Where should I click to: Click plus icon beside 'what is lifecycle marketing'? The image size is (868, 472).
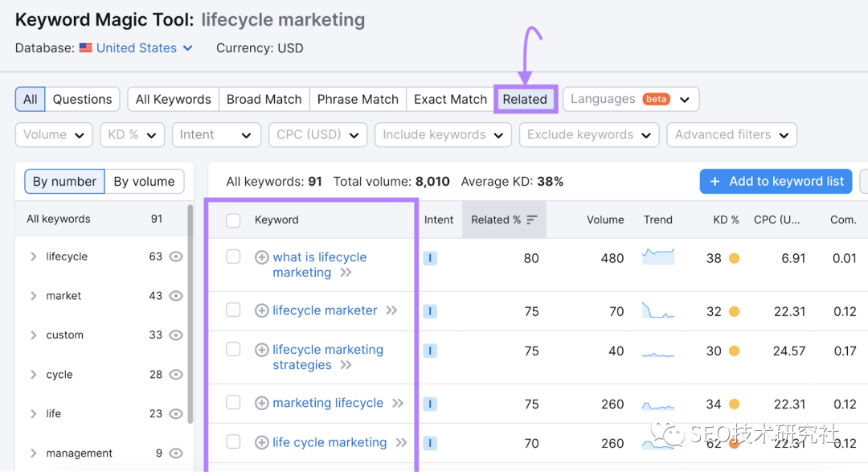(261, 257)
